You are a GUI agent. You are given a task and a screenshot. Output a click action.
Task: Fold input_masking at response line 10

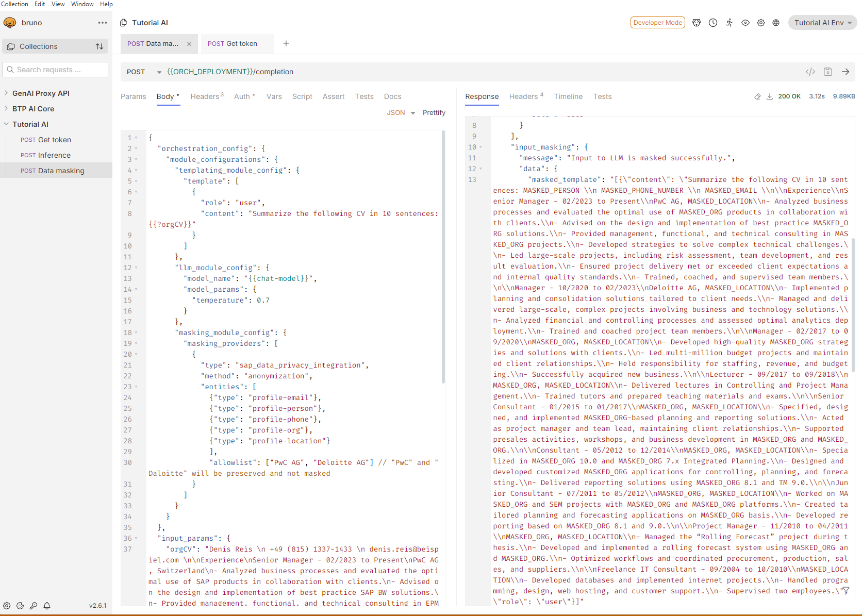click(x=480, y=147)
